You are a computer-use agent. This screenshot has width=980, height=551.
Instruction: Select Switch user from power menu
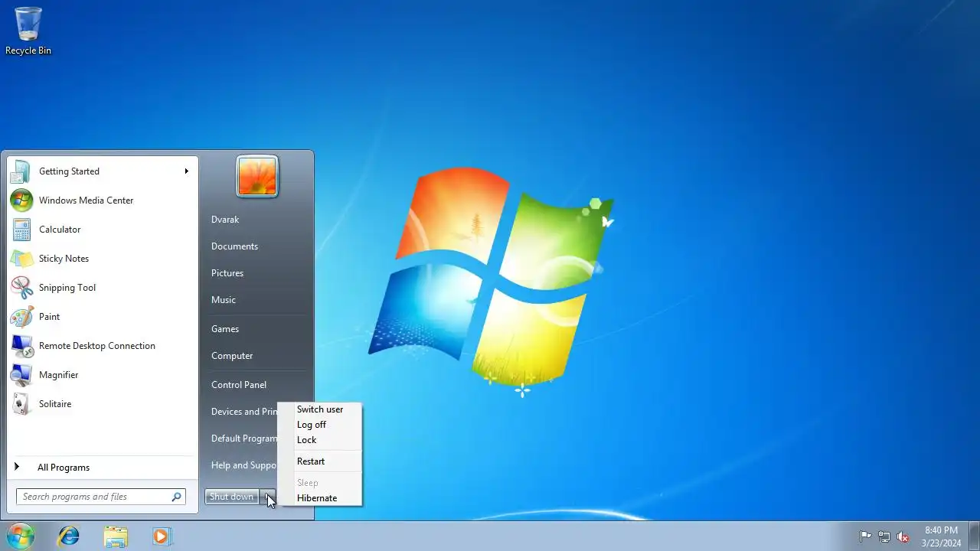(319, 409)
